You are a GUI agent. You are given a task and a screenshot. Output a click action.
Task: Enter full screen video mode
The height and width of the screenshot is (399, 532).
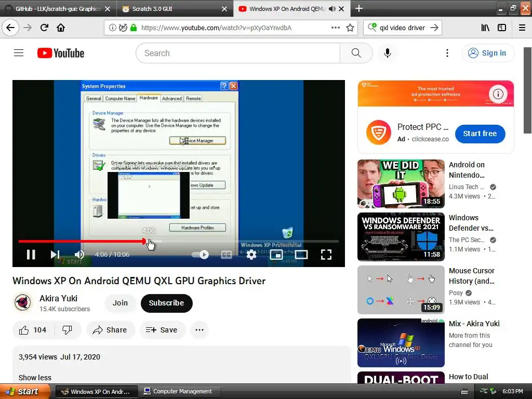tap(326, 255)
